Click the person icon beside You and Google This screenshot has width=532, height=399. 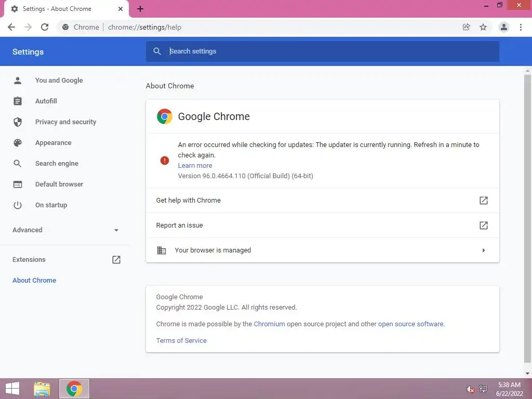tap(18, 81)
